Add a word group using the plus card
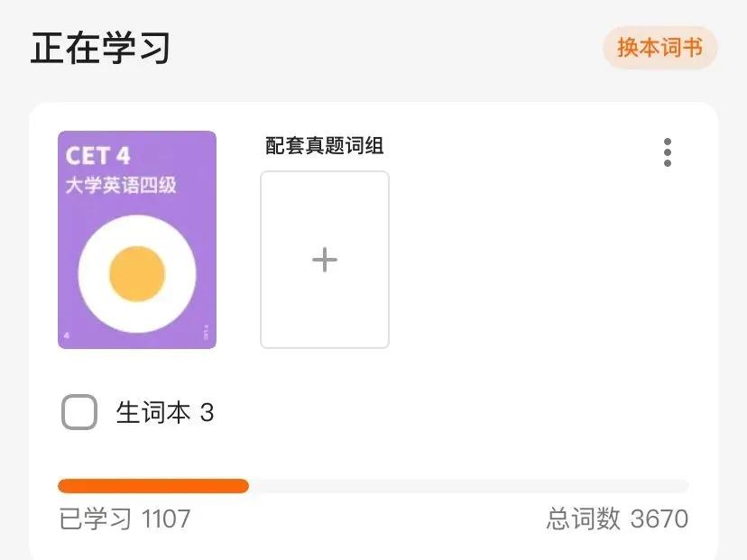 click(324, 260)
